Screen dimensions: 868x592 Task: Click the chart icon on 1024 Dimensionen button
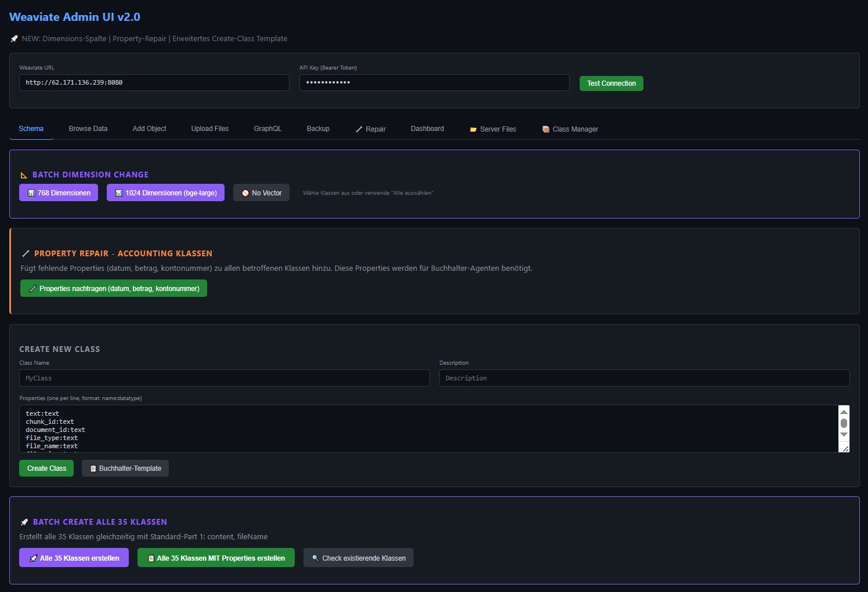[119, 193]
